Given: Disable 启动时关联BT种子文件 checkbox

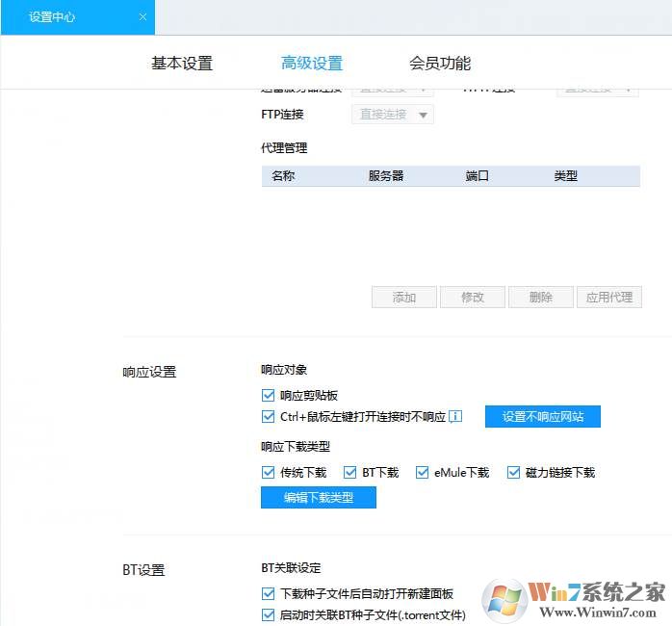Looking at the screenshot, I should coord(269,614).
